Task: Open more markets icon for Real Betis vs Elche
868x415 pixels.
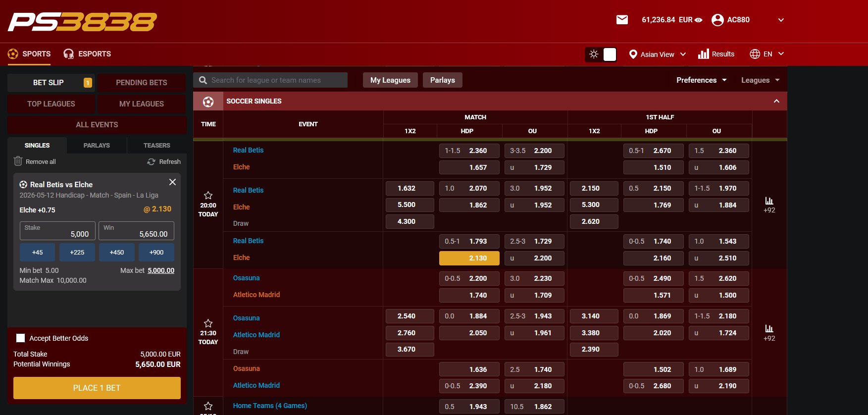Action: [769, 201]
